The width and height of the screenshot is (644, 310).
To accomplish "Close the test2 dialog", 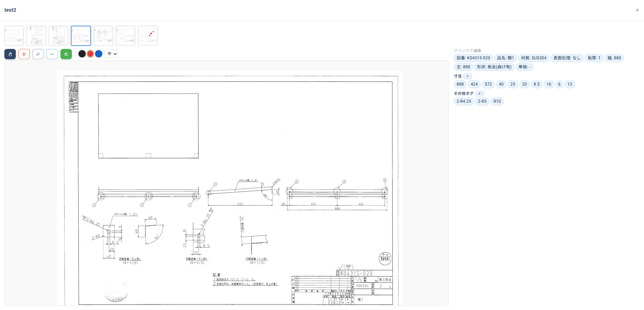I will (637, 10).
